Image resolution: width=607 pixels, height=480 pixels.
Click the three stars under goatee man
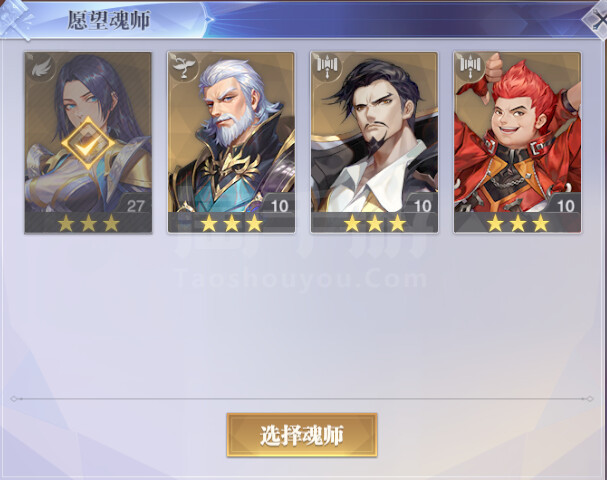pyautogui.click(x=375, y=223)
